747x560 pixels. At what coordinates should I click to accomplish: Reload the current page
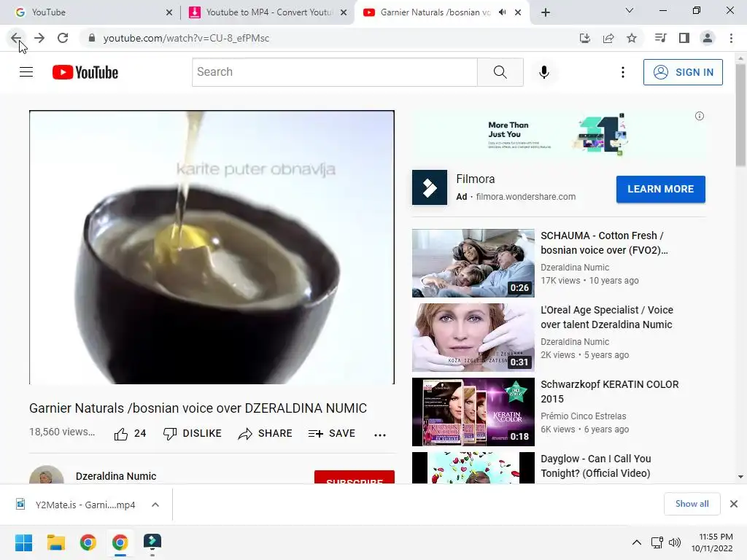pos(63,38)
